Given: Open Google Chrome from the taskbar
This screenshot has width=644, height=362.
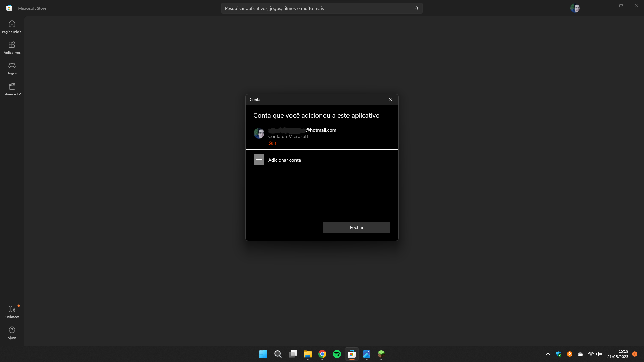Looking at the screenshot, I should point(322,354).
